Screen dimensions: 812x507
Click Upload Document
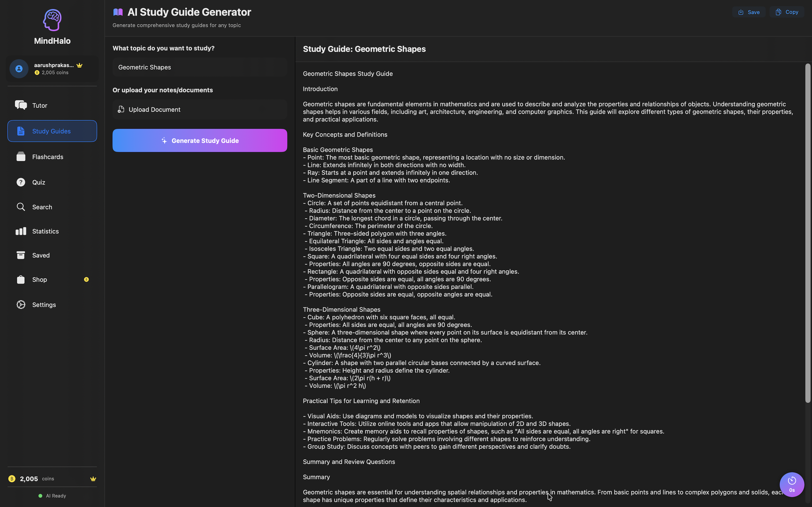pyautogui.click(x=154, y=109)
